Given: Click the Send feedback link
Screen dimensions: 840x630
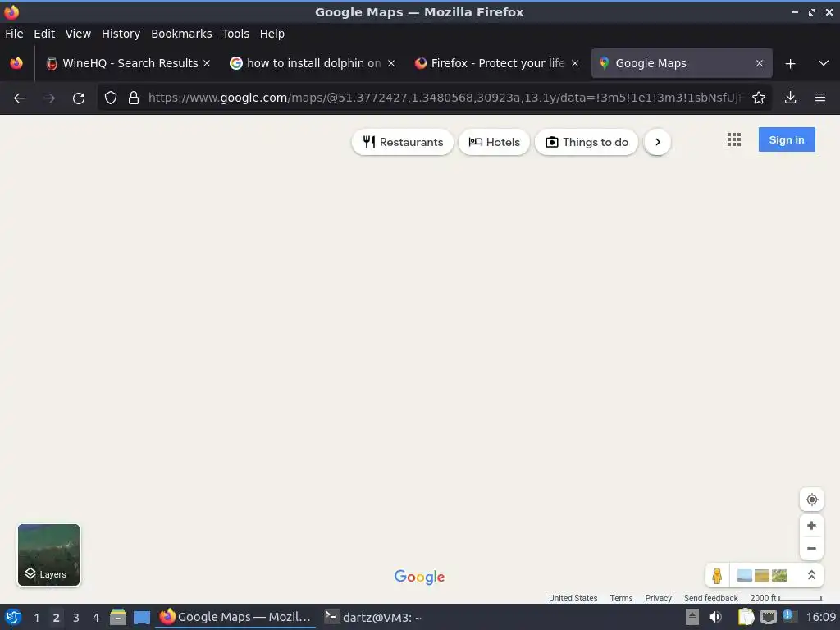Looking at the screenshot, I should pos(710,598).
